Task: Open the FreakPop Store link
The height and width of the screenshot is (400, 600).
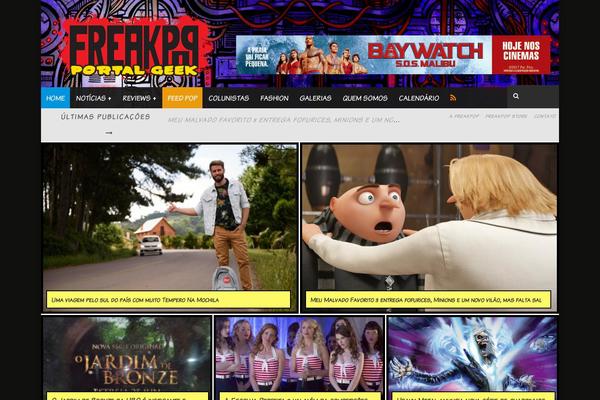Action: pyautogui.click(x=506, y=116)
